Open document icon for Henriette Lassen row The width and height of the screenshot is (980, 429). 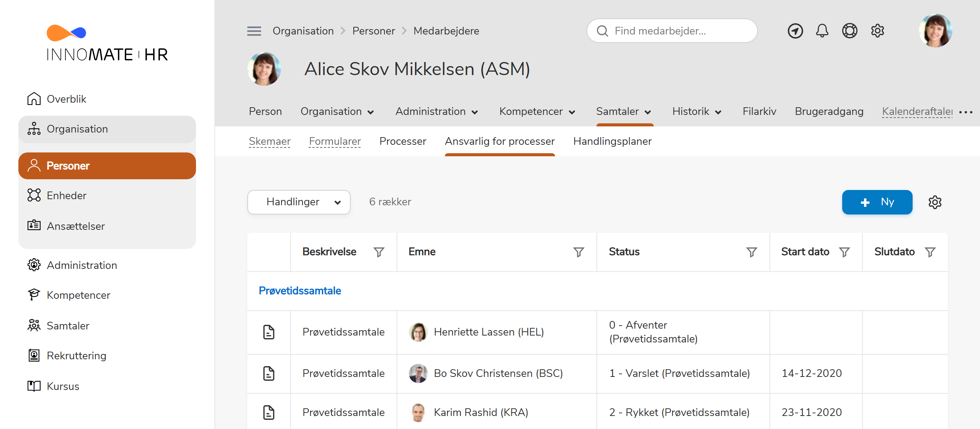[269, 332]
